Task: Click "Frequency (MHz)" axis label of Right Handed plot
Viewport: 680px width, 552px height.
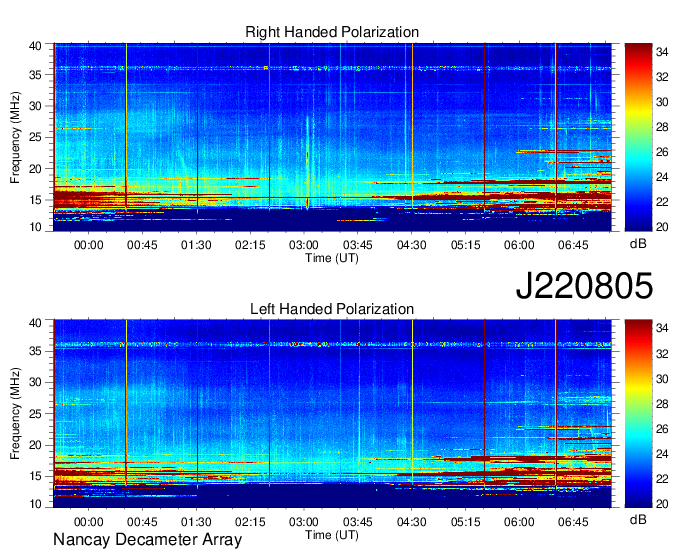Action: tap(15, 137)
